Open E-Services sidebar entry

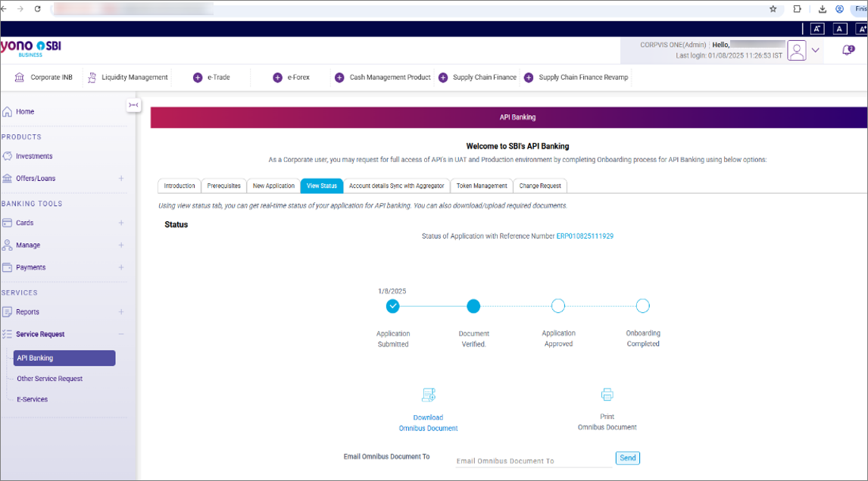32,399
